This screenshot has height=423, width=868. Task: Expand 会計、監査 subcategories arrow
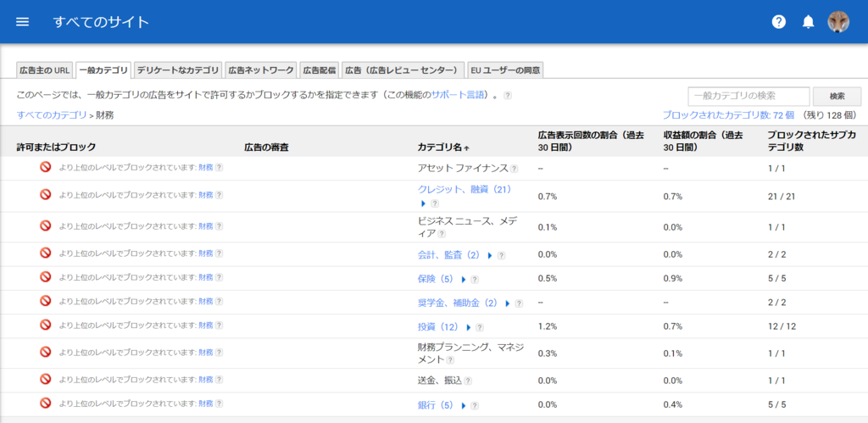(489, 255)
